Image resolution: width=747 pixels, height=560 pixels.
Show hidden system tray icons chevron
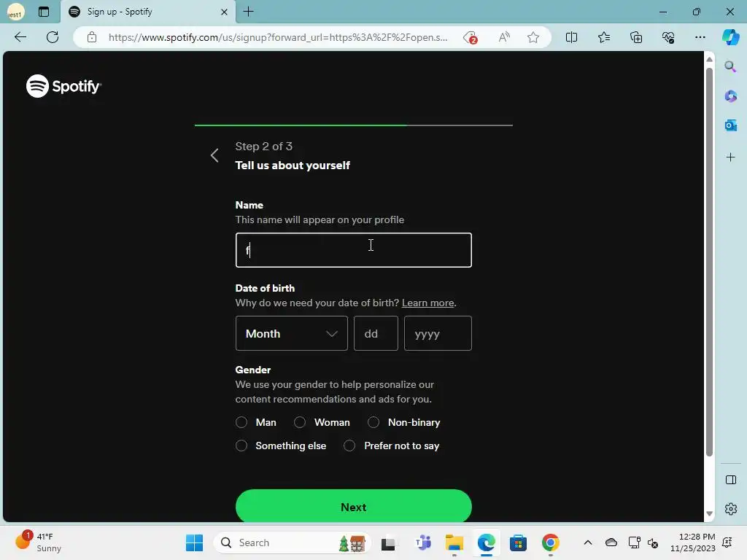[588, 542]
